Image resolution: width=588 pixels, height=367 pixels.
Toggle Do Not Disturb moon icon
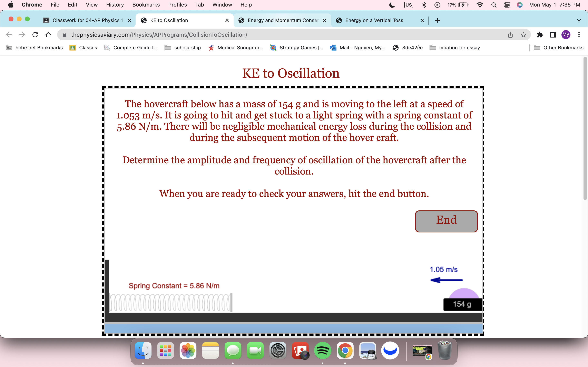(392, 5)
